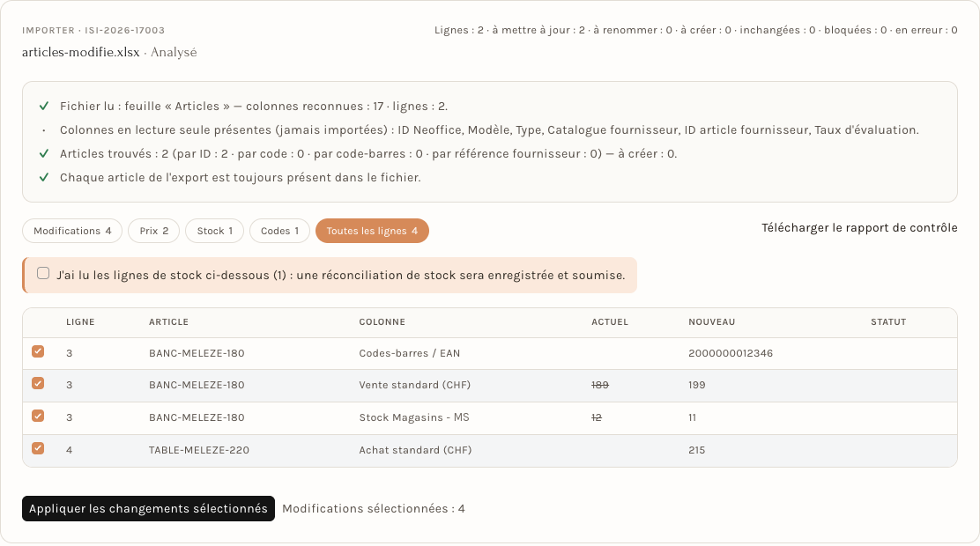Click the ACTUEL column header
The width and height of the screenshot is (980, 546).
point(610,321)
